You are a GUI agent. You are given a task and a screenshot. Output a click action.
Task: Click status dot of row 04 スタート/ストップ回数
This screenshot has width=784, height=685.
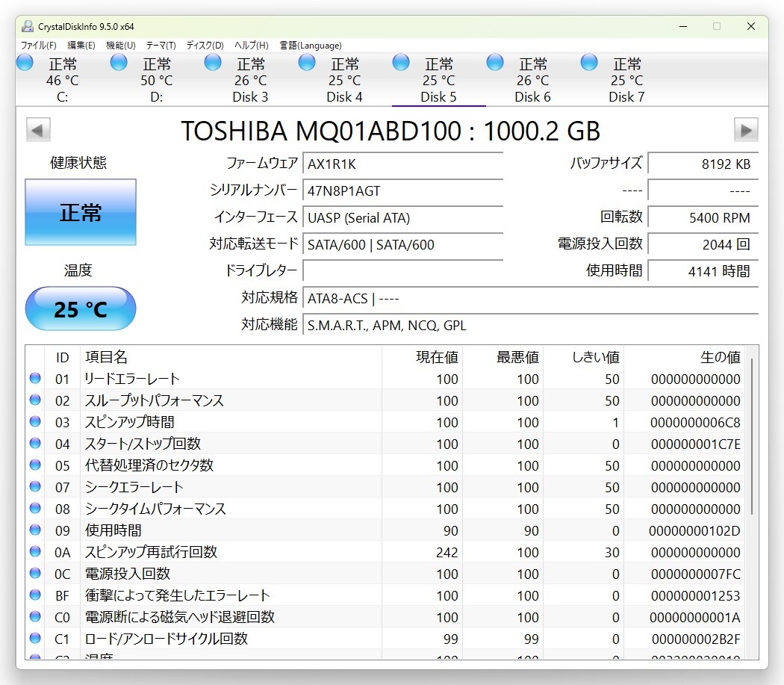[35, 443]
